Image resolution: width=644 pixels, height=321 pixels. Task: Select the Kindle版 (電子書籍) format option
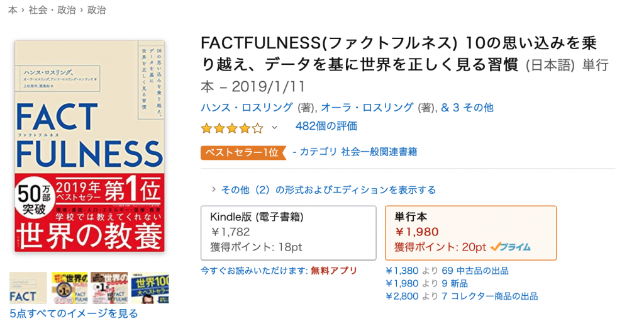pos(288,233)
